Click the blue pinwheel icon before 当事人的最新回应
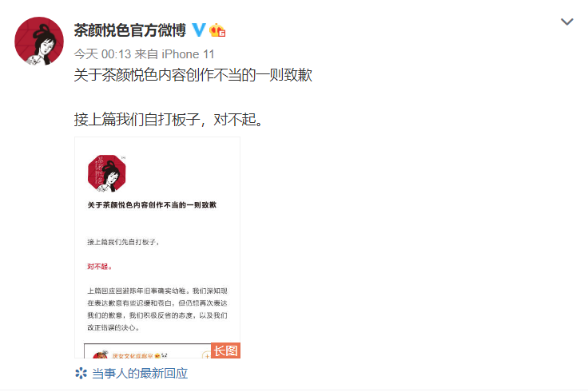 tap(81, 374)
